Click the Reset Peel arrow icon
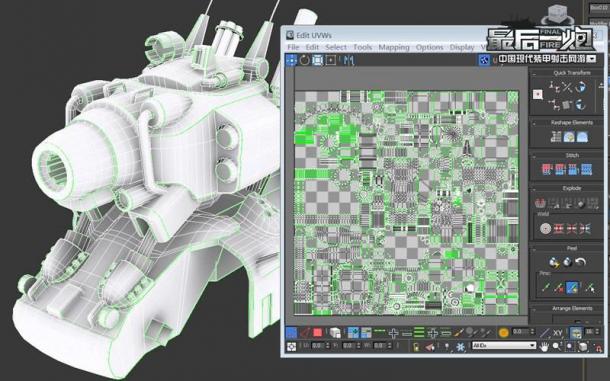This screenshot has height=381, width=610. [x=580, y=262]
